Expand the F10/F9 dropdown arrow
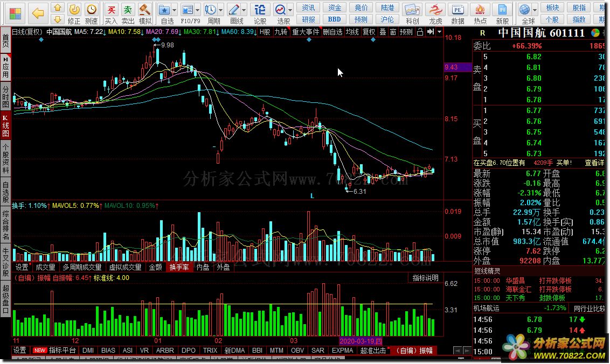This screenshot has height=364, width=610. pyautogui.click(x=198, y=10)
